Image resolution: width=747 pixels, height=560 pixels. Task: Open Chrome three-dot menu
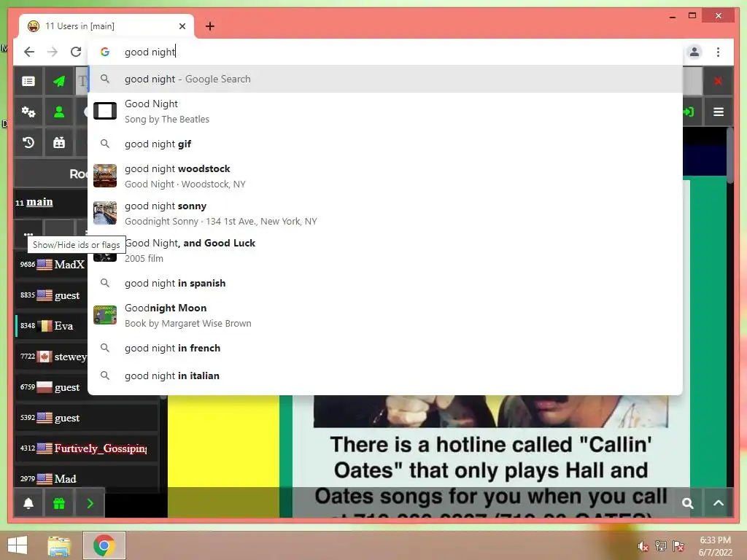718,52
